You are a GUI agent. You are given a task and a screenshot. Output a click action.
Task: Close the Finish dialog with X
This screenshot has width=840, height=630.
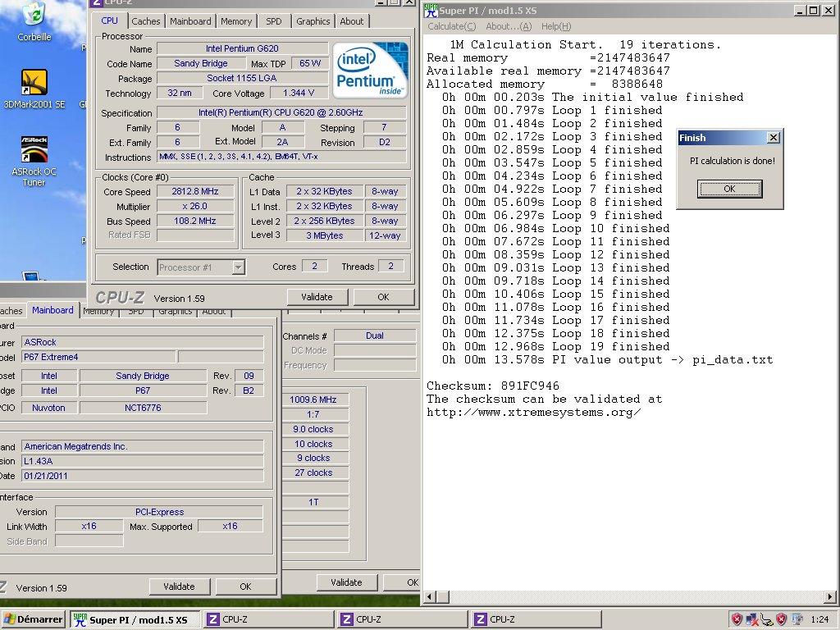773,138
